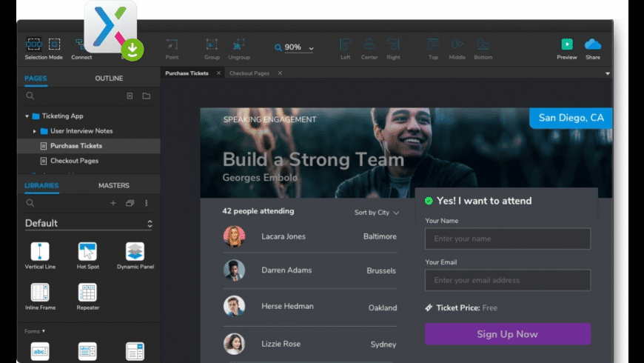Close the Checkout Pages tab
644x363 pixels.
280,73
